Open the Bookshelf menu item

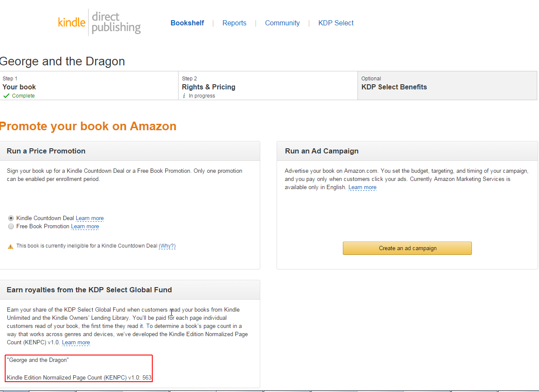pyautogui.click(x=187, y=23)
